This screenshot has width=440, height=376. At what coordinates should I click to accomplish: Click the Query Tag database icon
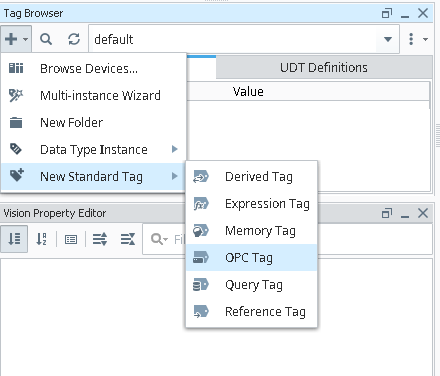[x=201, y=285]
